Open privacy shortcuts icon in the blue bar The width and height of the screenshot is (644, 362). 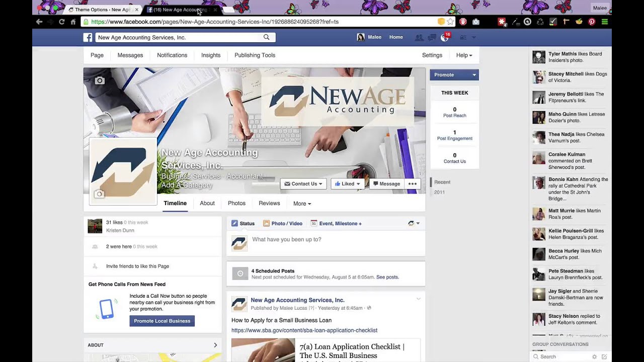pyautogui.click(x=463, y=37)
